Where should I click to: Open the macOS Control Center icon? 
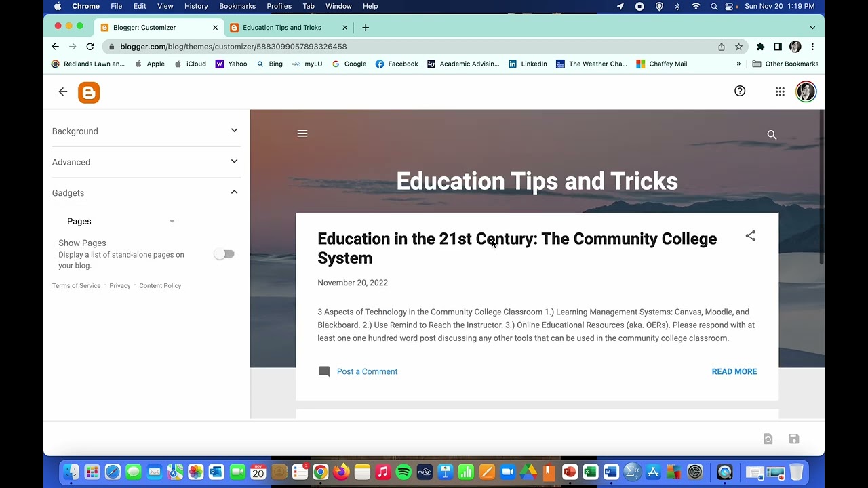[730, 6]
